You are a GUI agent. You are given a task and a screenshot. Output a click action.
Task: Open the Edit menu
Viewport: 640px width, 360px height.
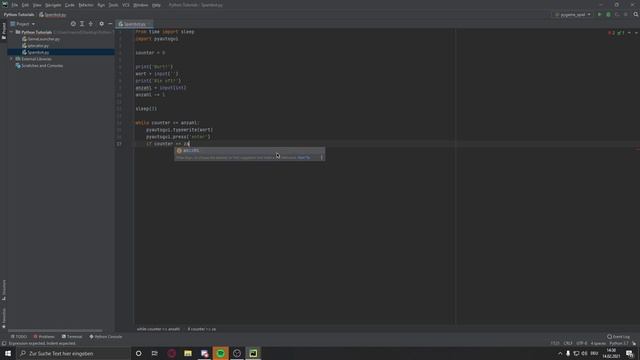[x=25, y=5]
